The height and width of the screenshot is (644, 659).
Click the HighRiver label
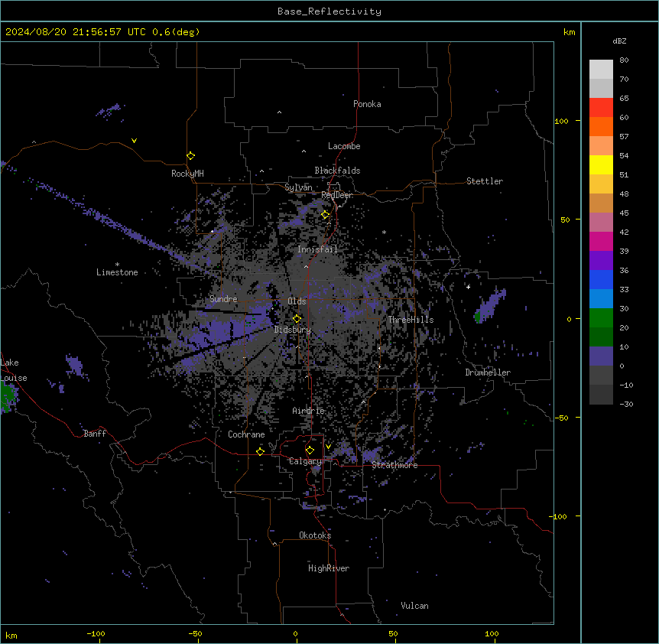(329, 568)
